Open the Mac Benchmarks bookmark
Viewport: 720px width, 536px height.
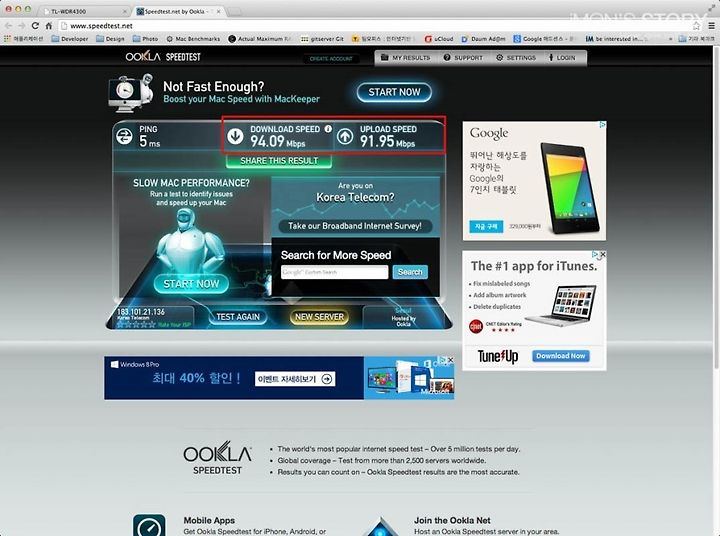coord(193,39)
